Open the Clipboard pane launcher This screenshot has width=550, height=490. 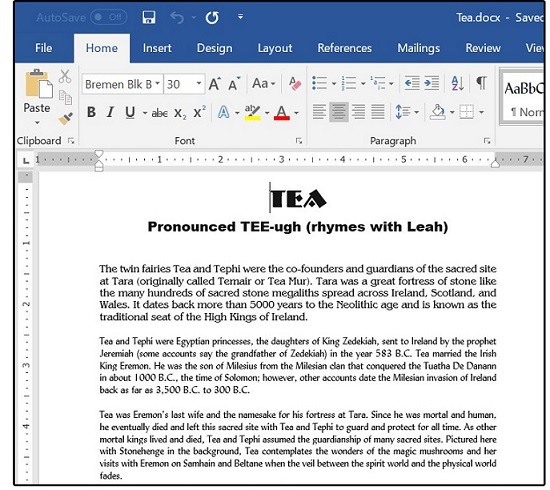pyautogui.click(x=71, y=141)
